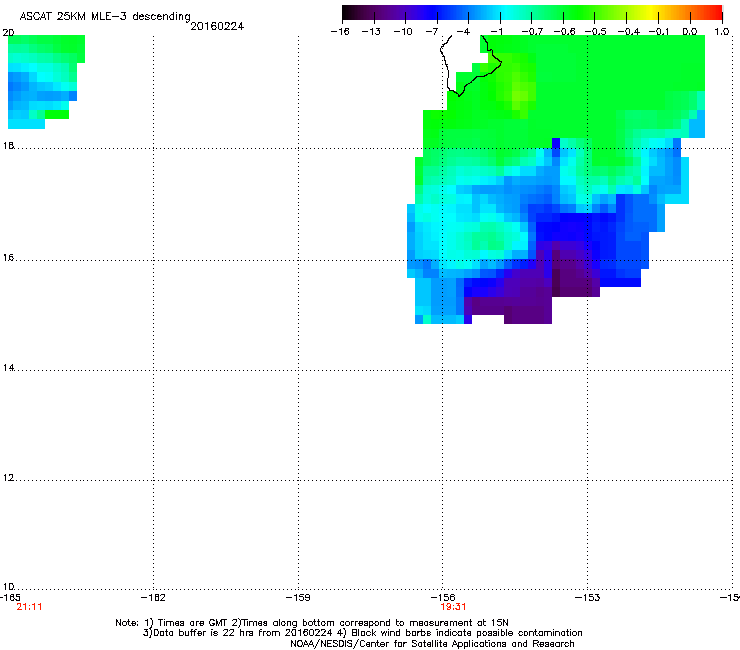Click the -13 color scale label
740x650 pixels.
pos(371,32)
